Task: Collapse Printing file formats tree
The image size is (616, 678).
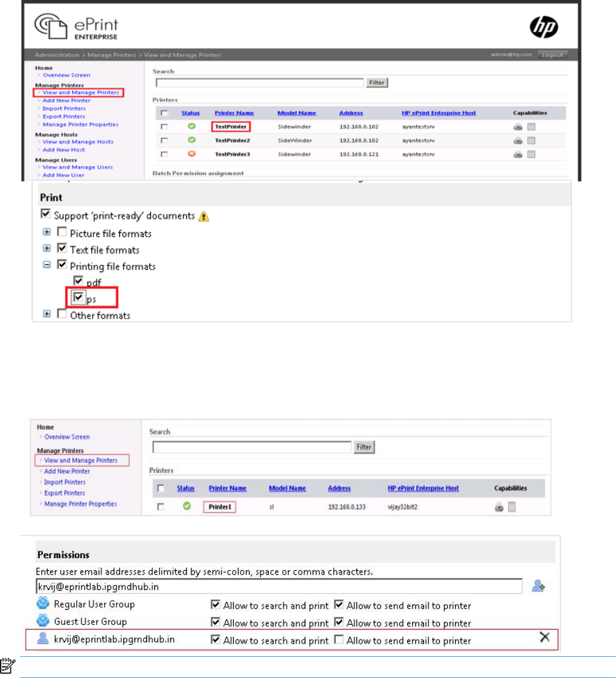Action: pyautogui.click(x=47, y=265)
